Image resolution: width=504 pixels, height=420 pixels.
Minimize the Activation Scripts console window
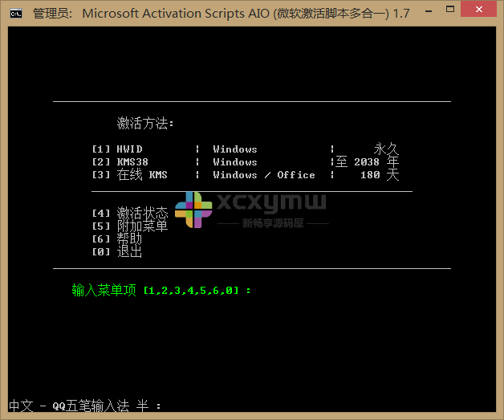[429, 11]
